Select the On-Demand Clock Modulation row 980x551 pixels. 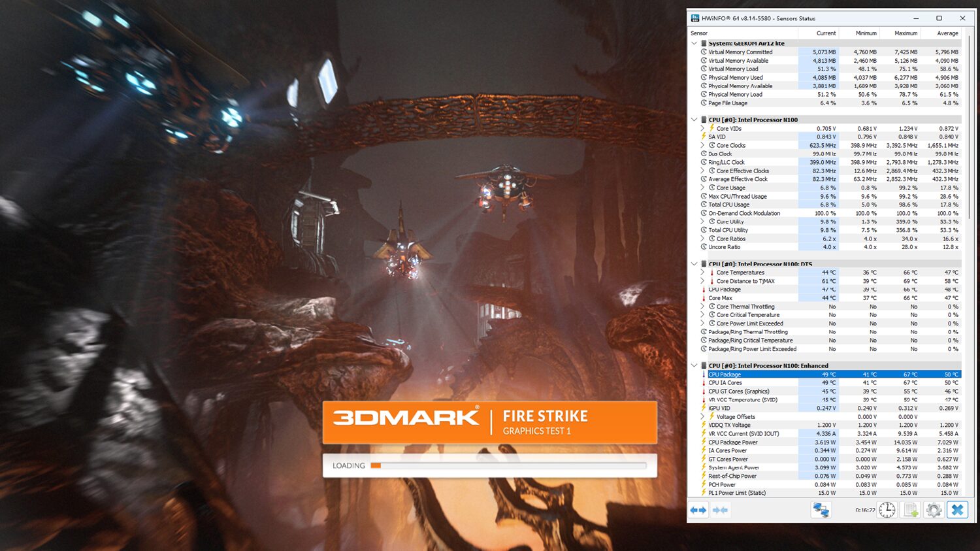pos(830,213)
